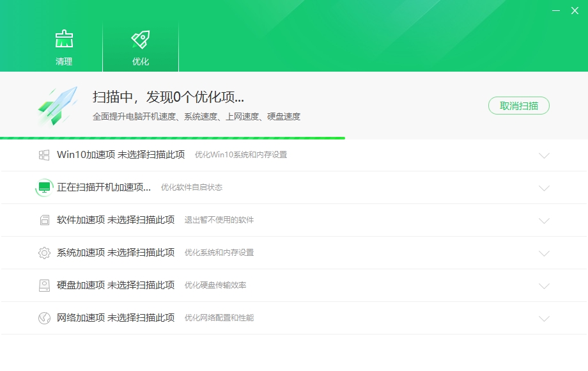Click the 优化Win10系统和内存设置 description
Screen dimensions: 588x371
tap(241, 155)
